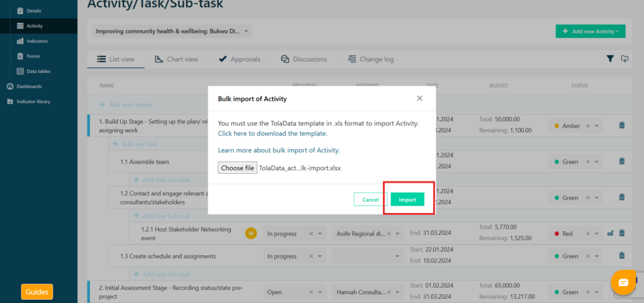
Task: Open the Guides button
Action: pos(37,292)
